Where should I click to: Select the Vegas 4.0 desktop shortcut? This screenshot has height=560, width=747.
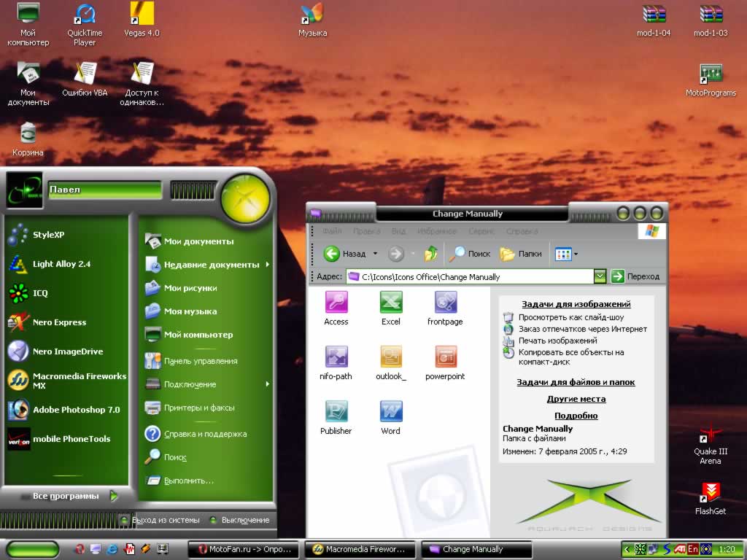pos(142,20)
